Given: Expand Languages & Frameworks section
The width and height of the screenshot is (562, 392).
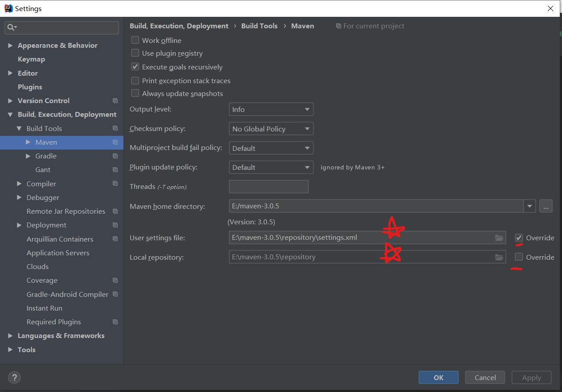Looking at the screenshot, I should [x=11, y=336].
